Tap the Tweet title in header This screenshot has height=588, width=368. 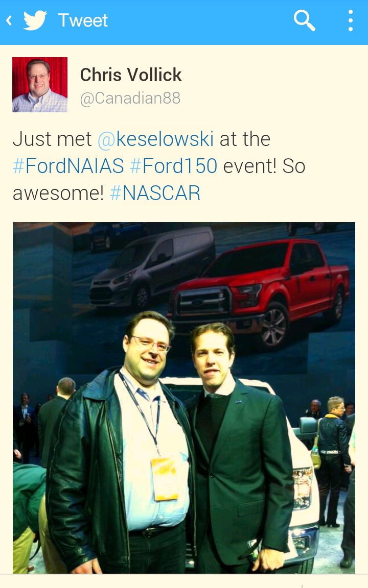tap(83, 20)
